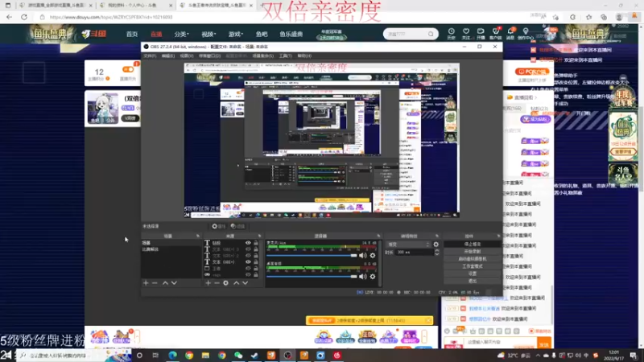This screenshot has width=644, height=362.
Task: Adjust desktop audio volume slider
Action: [x=312, y=277]
